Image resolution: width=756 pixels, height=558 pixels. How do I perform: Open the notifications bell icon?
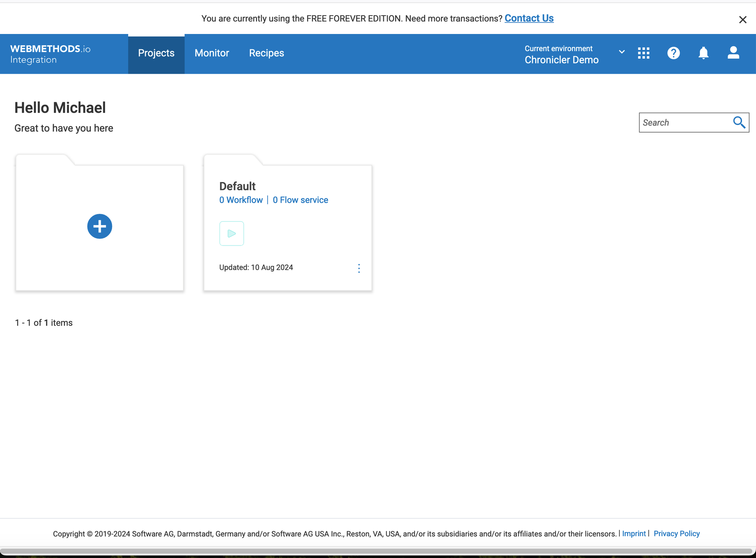(x=703, y=53)
